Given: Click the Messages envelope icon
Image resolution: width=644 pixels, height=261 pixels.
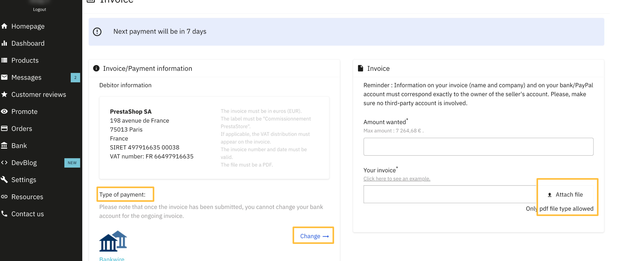Looking at the screenshot, I should (4, 77).
